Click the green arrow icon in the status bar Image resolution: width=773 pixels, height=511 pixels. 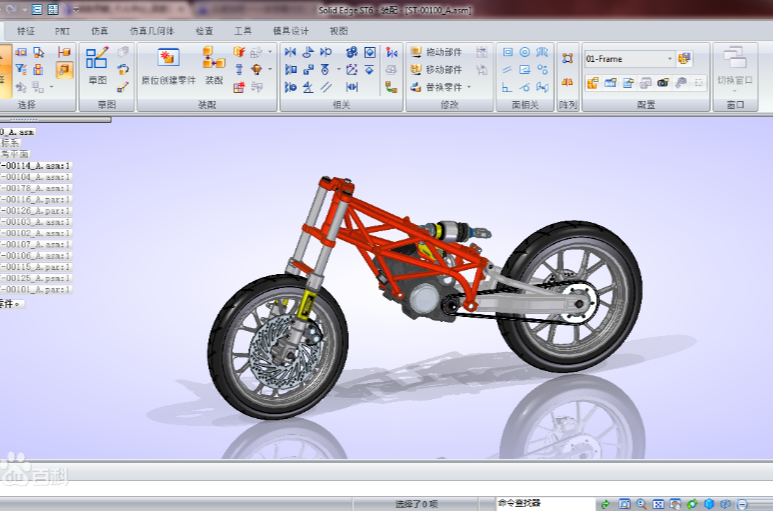tap(605, 504)
